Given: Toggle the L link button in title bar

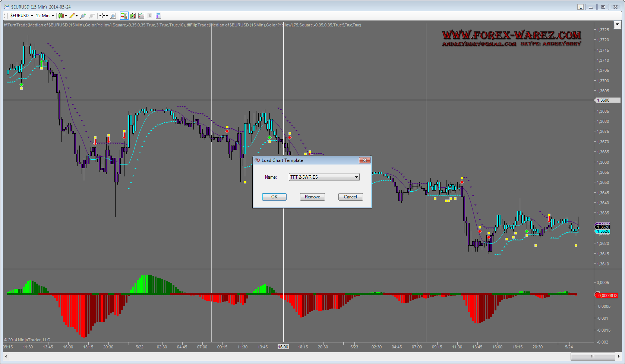Looking at the screenshot, I should click(580, 7).
